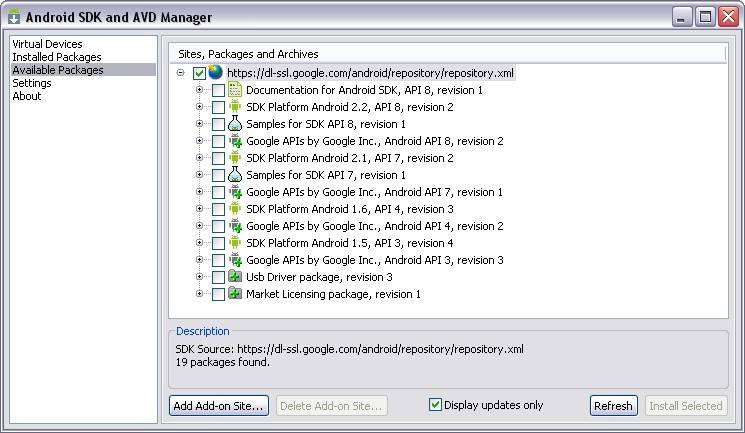
Task: Expand Google APIs Android API 4 node
Action: point(200,225)
